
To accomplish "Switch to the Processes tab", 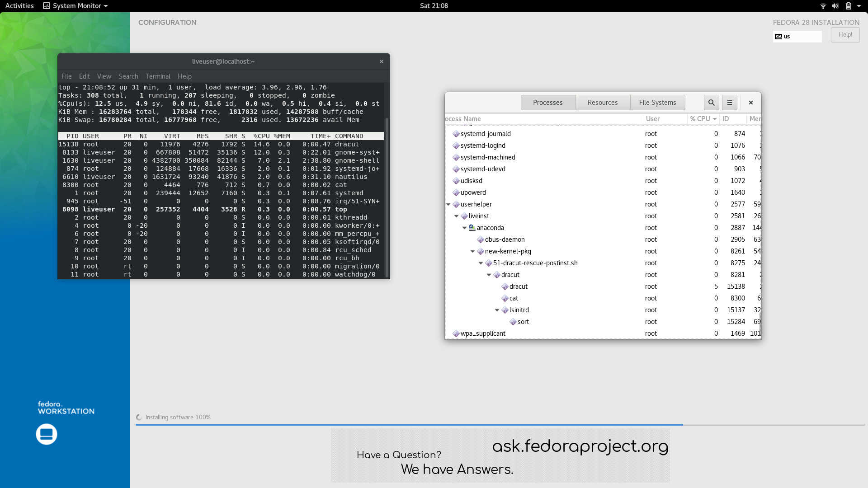I will 548,103.
